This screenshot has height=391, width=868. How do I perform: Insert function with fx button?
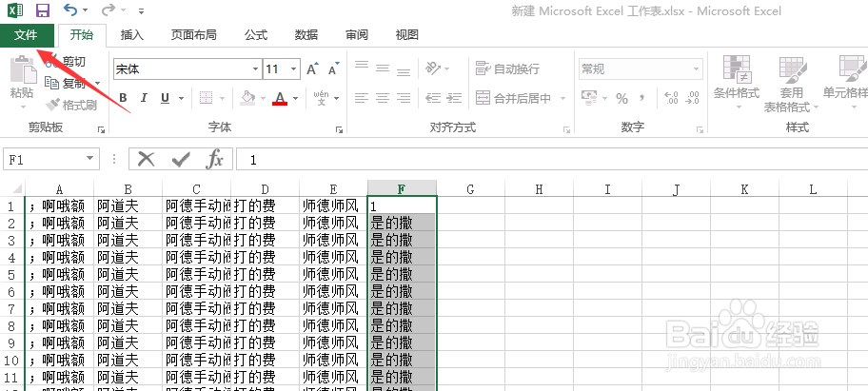215,159
